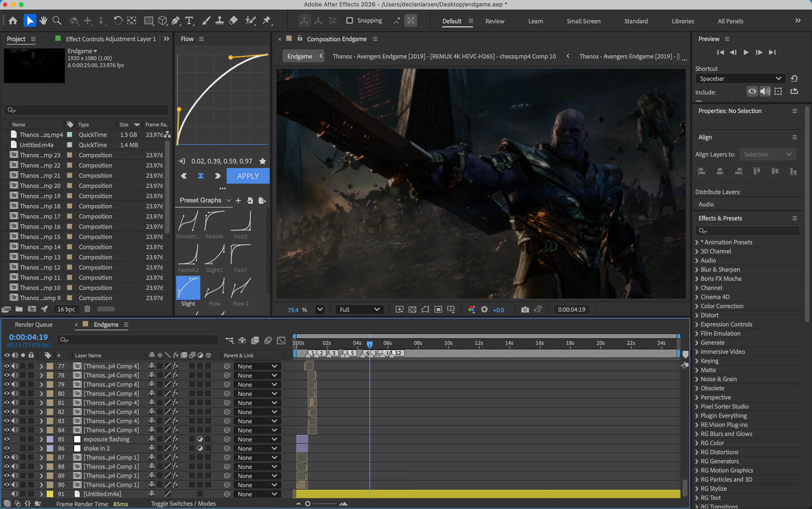Image resolution: width=812 pixels, height=509 pixels.
Task: Toggle visibility of layer 77
Action: pyautogui.click(x=7, y=366)
